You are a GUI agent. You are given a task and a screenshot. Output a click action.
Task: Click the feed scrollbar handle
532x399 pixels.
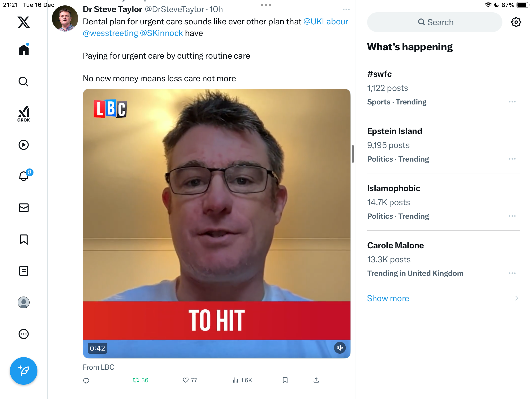click(x=353, y=154)
